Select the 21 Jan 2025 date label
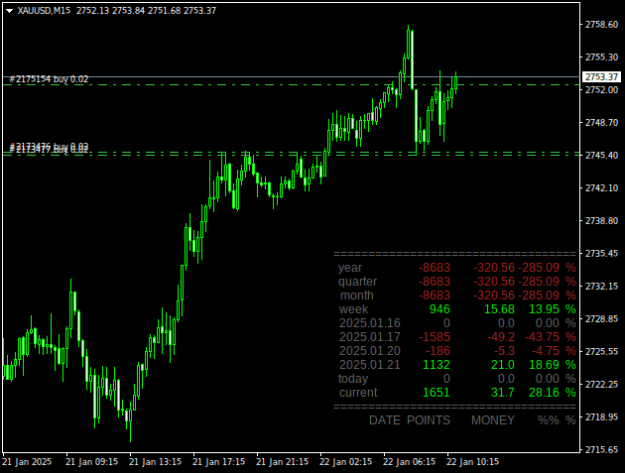The height and width of the screenshot is (473, 625). point(27,462)
